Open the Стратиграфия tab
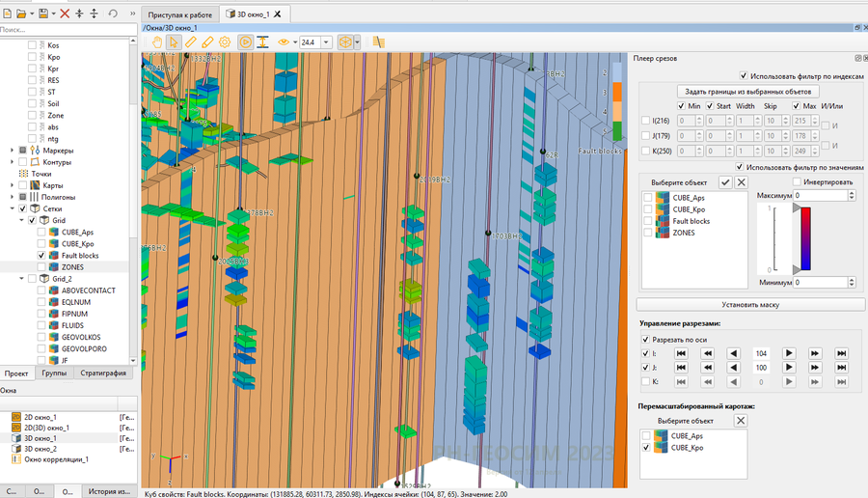The image size is (868, 498). point(101,373)
